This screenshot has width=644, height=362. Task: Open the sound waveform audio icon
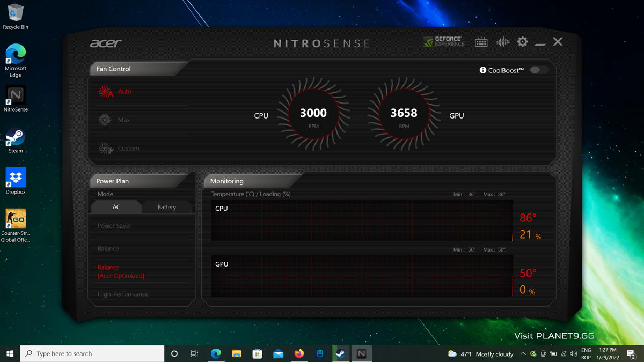pyautogui.click(x=503, y=42)
